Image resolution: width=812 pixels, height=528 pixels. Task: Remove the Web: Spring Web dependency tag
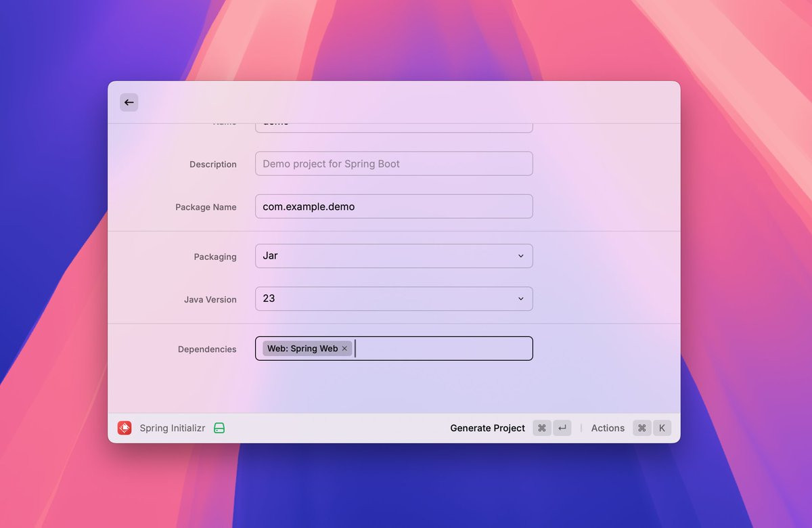344,349
